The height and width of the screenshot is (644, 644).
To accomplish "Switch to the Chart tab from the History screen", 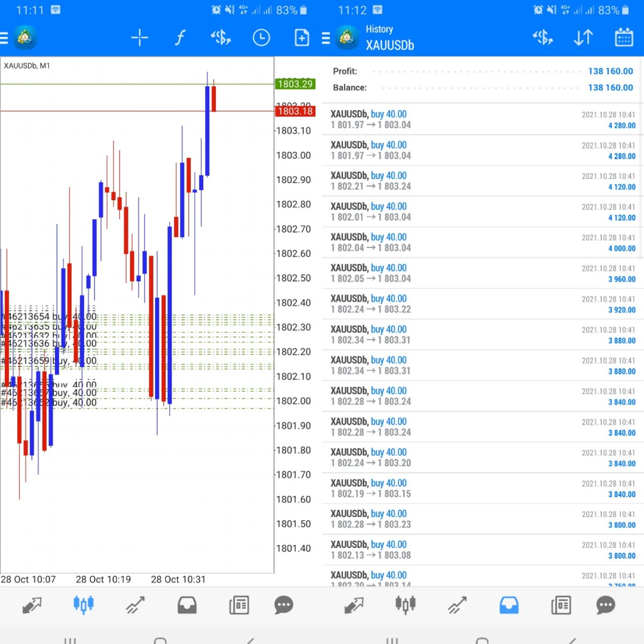I will tap(405, 605).
